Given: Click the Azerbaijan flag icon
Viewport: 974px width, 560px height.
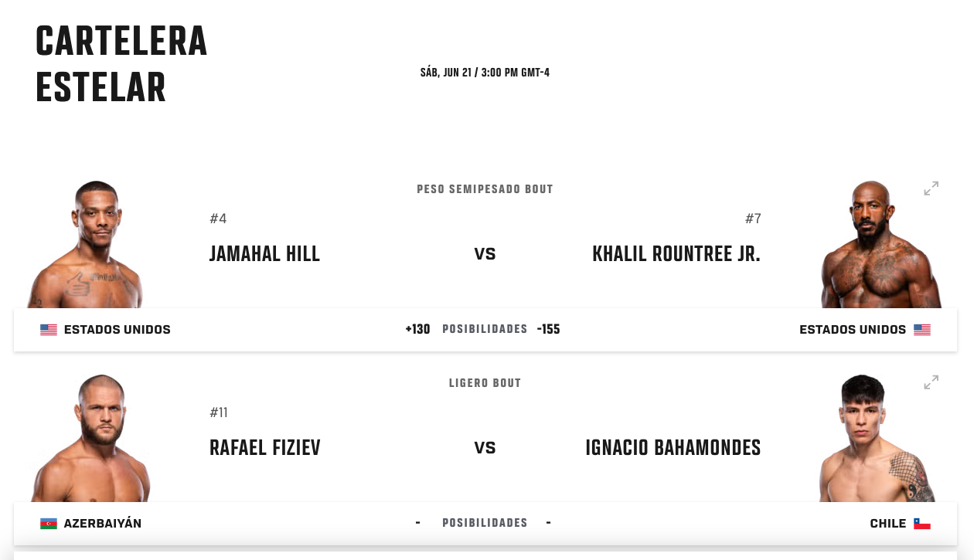Looking at the screenshot, I should 49,524.
